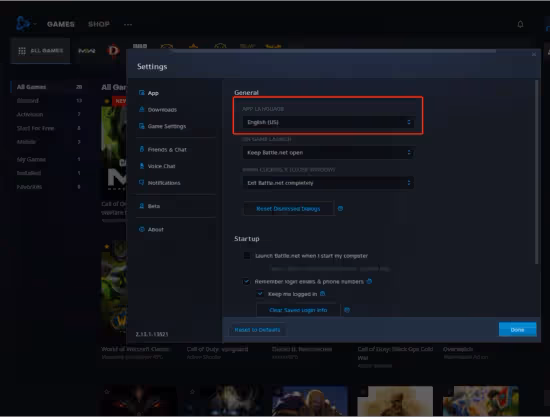Select the Diablo game icon
550x417 pixels.
113,51
